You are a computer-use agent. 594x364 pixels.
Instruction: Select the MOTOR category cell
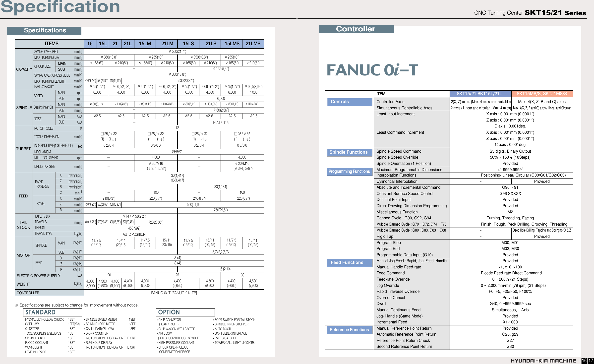23,255
